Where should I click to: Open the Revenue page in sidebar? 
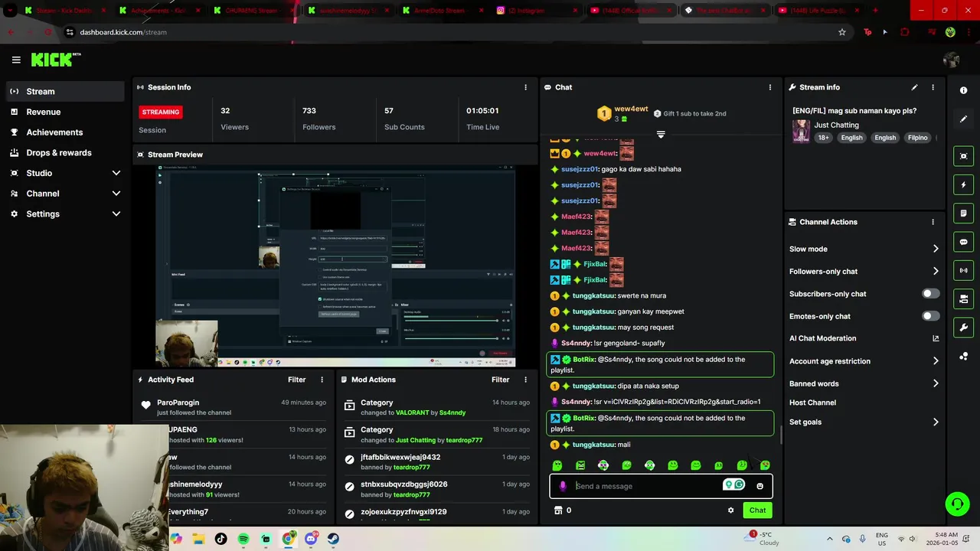64,112
